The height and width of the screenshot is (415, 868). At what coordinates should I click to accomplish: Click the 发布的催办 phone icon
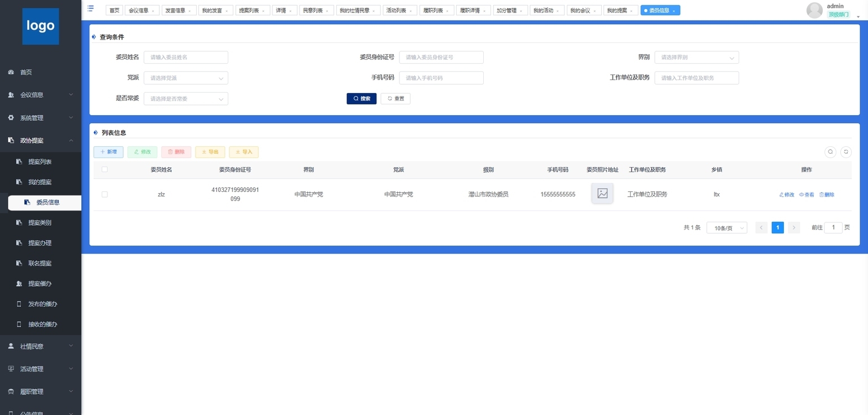pyautogui.click(x=19, y=304)
